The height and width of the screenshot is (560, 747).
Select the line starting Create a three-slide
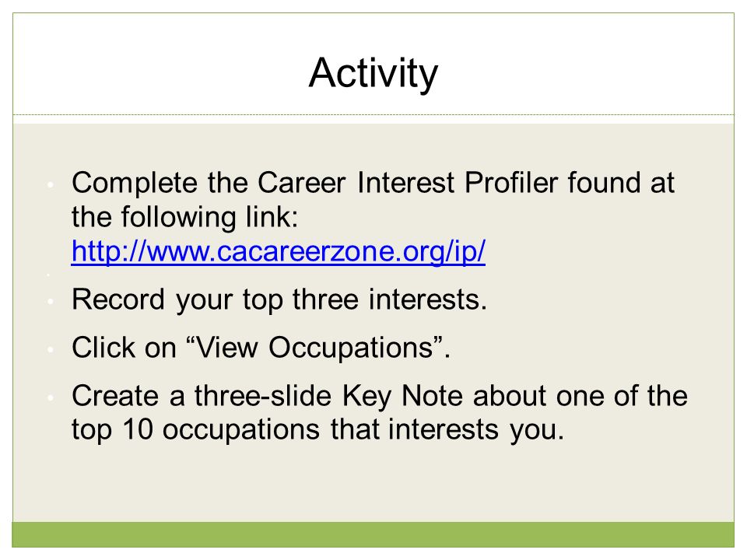click(380, 396)
